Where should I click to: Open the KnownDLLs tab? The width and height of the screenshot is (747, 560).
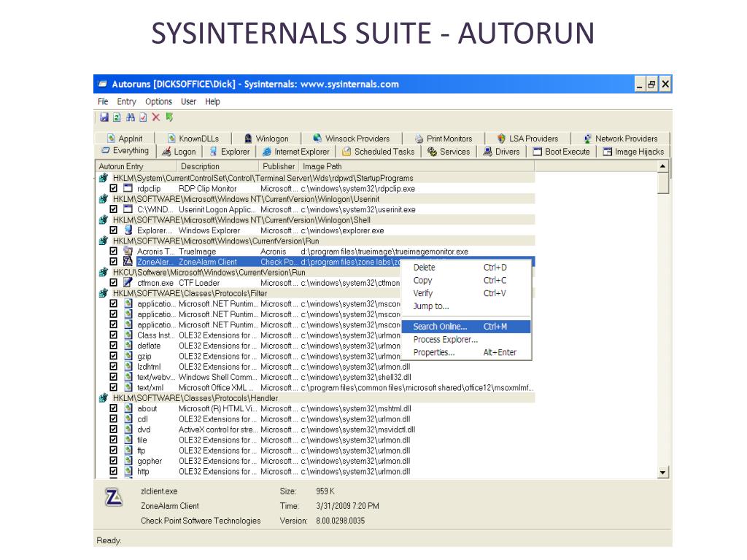[193, 139]
